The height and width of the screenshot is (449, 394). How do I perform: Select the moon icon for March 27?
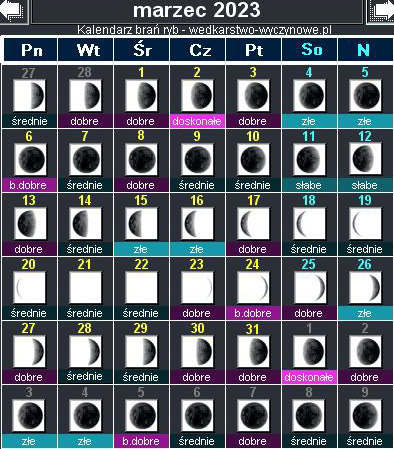(x=29, y=352)
